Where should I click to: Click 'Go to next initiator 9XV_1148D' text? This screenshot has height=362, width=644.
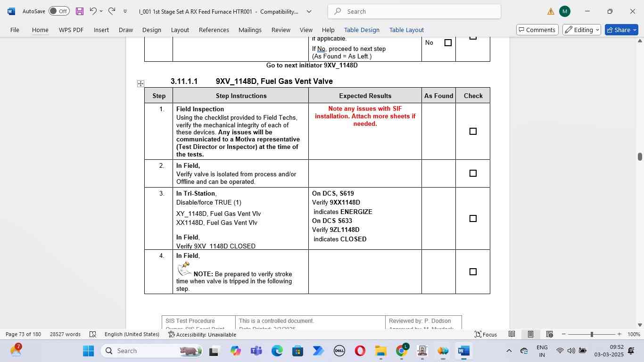(312, 65)
